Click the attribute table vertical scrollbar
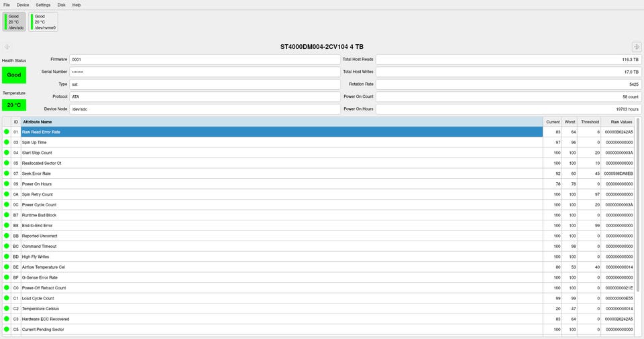Image resolution: width=644 pixels, height=339 pixels. coord(638,205)
